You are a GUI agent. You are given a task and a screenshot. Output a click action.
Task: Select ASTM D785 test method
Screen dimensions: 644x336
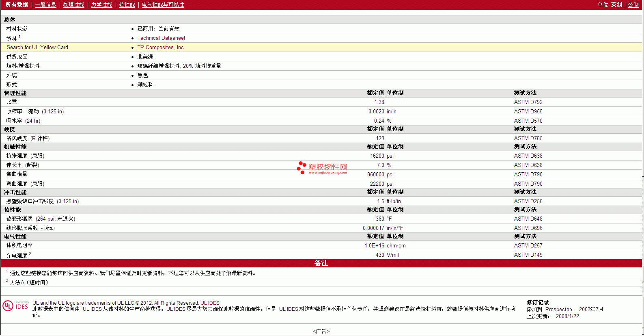[528, 138]
